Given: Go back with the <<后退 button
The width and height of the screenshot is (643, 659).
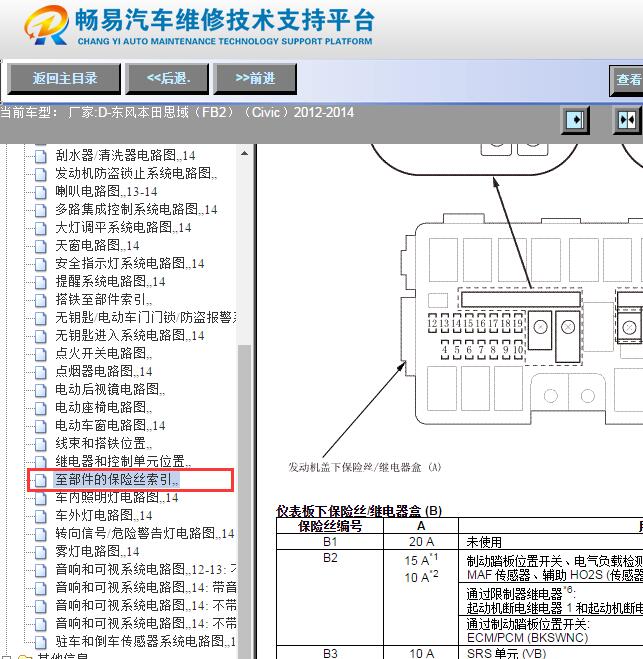Looking at the screenshot, I should pyautogui.click(x=168, y=78).
